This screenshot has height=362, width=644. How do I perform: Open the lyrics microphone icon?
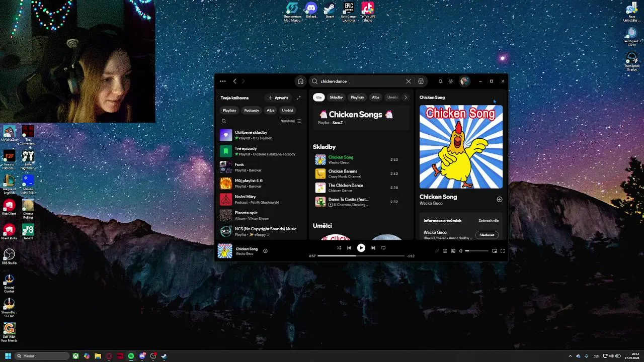pos(437,251)
